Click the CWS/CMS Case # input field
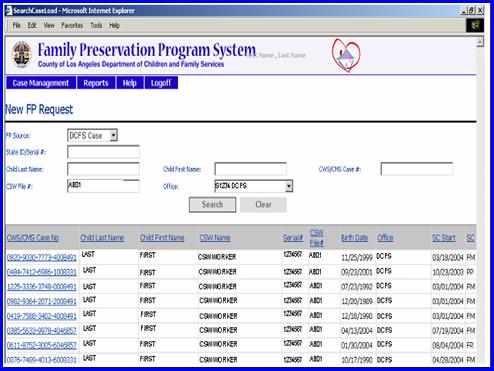Image resolution: width=494 pixels, height=371 pixels. point(417,169)
